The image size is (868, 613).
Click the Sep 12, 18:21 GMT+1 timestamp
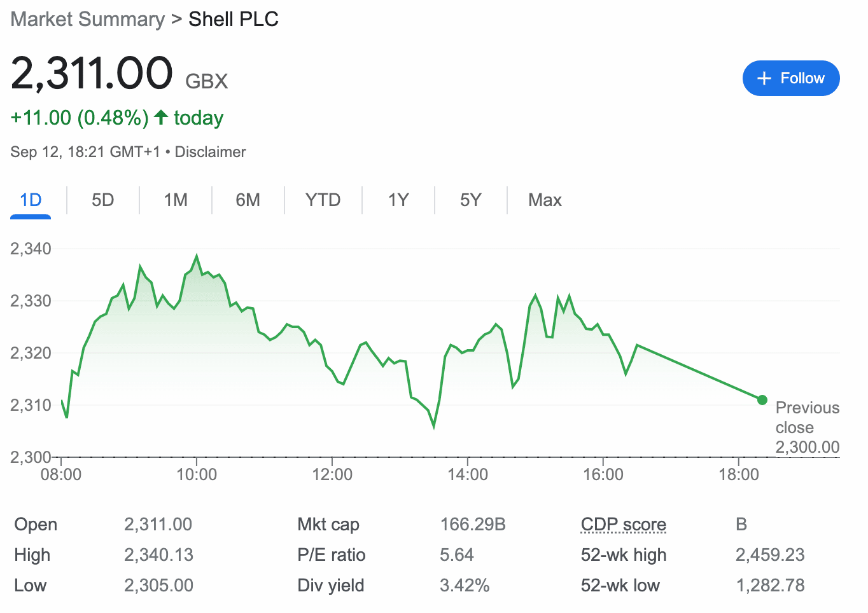85,152
